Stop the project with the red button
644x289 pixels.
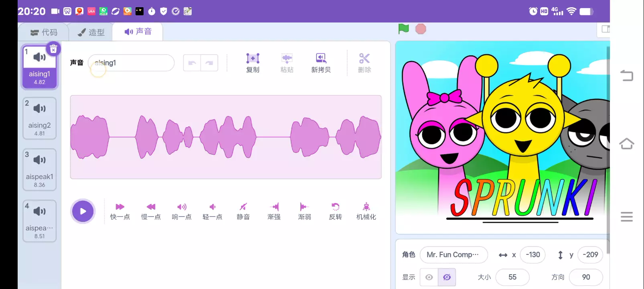pyautogui.click(x=421, y=29)
